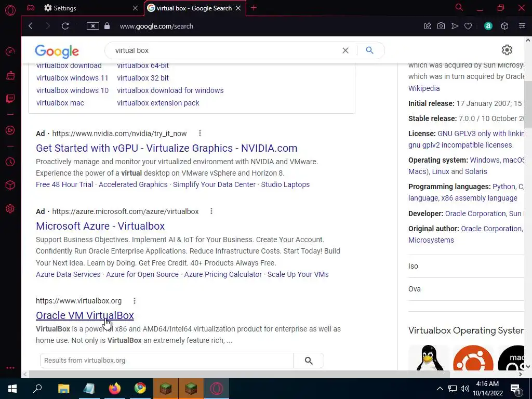Close the Google Search tab

(238, 8)
